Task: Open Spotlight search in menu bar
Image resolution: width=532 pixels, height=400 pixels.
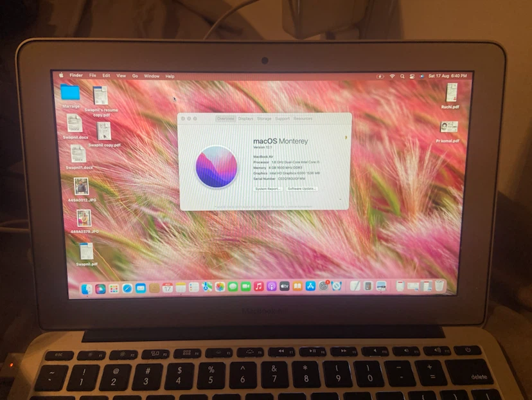Action: click(402, 77)
